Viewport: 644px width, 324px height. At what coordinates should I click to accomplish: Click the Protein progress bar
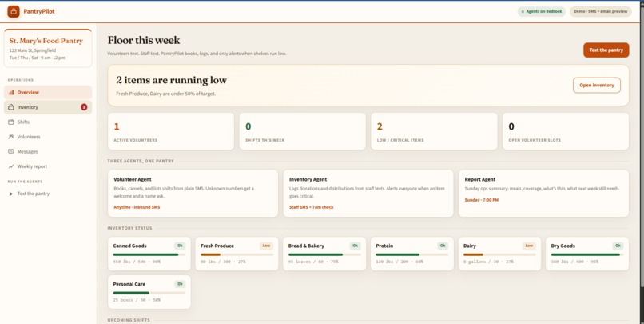pos(412,254)
